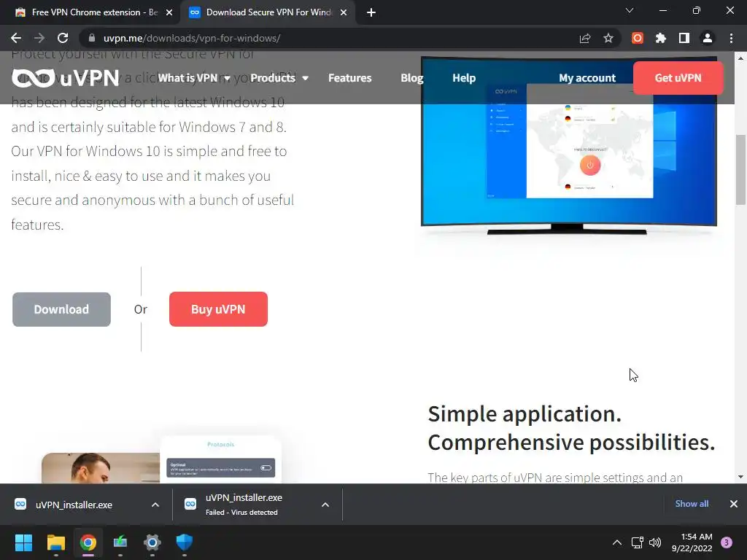Share this page with the share icon
The image size is (747, 560).
pos(585,38)
